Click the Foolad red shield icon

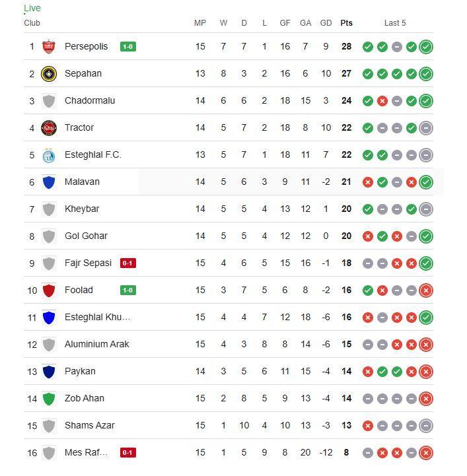pos(48,290)
